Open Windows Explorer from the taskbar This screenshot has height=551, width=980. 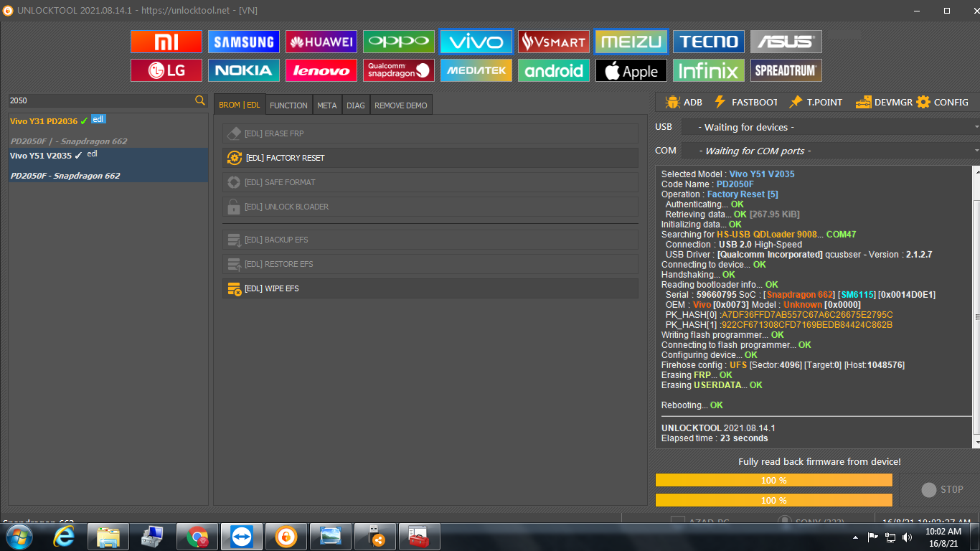coord(108,537)
